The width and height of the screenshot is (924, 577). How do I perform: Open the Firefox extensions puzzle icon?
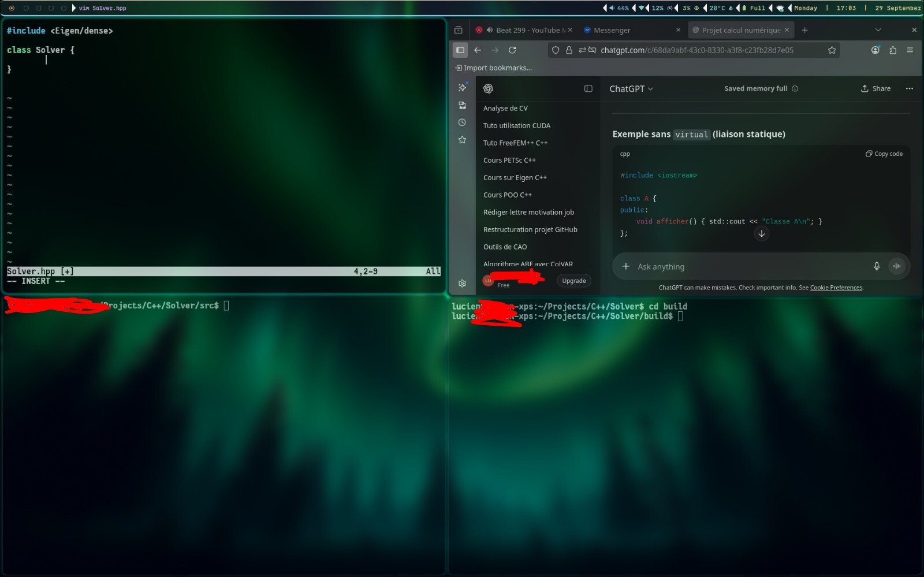[x=893, y=50]
